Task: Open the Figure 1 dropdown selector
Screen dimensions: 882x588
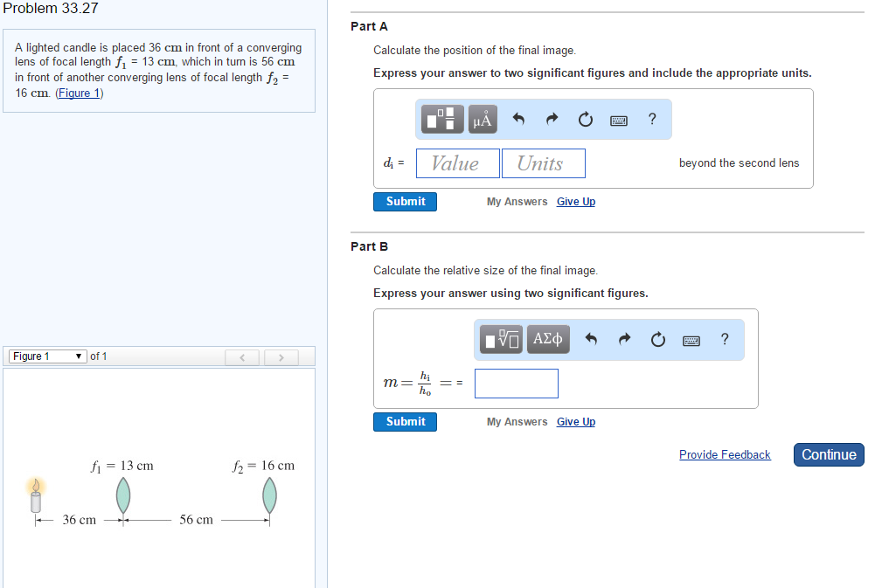Action: [x=47, y=356]
